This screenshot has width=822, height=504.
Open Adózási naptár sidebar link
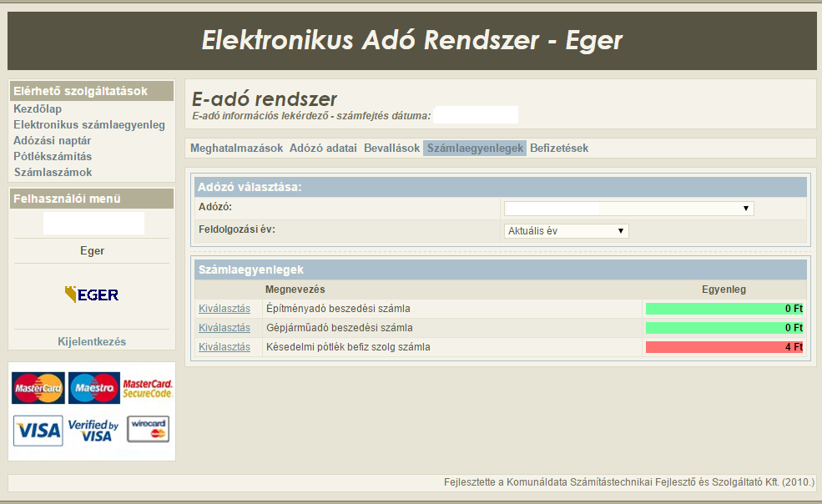pos(53,140)
